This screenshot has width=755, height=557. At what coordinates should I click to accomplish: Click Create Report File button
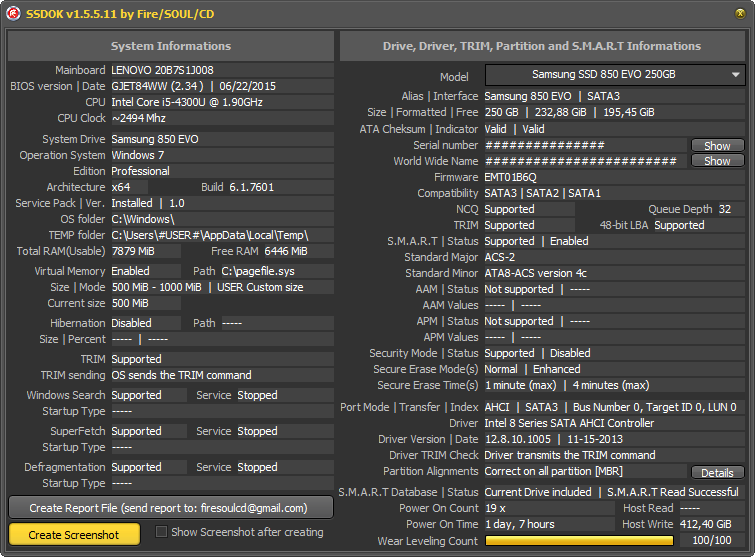170,508
